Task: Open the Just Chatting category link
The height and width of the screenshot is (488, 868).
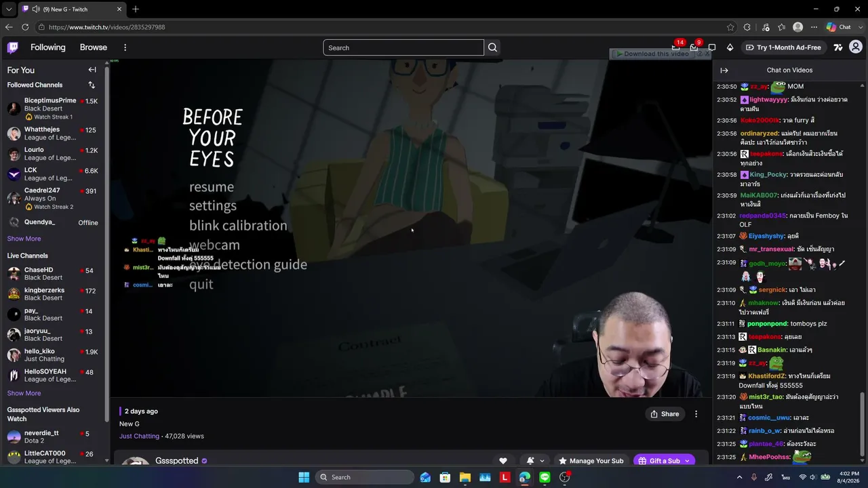Action: click(x=139, y=436)
